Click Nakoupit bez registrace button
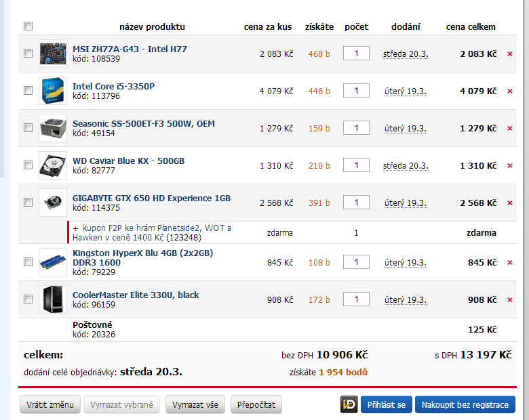This screenshot has height=420, width=529. coord(465,404)
